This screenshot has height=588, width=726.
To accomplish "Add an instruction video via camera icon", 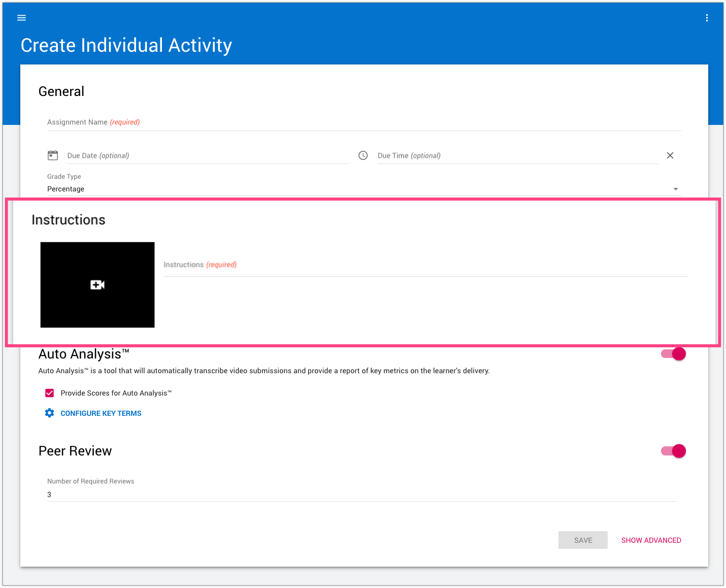I will point(97,285).
